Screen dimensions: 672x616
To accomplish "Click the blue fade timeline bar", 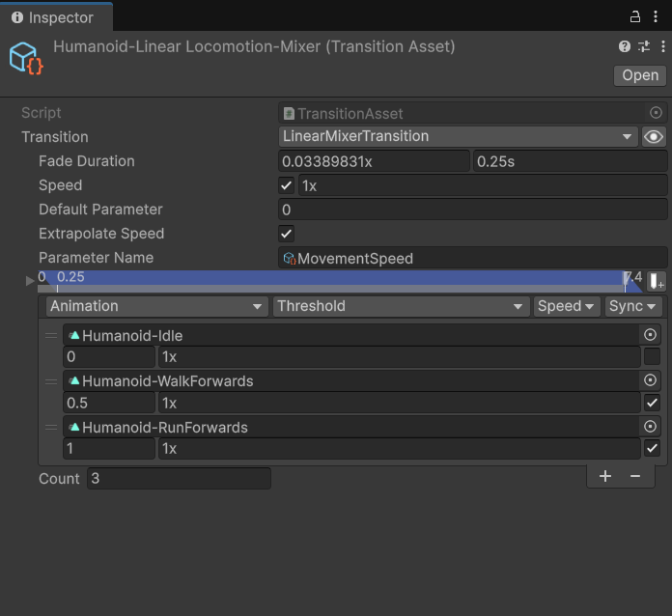I will (x=338, y=279).
